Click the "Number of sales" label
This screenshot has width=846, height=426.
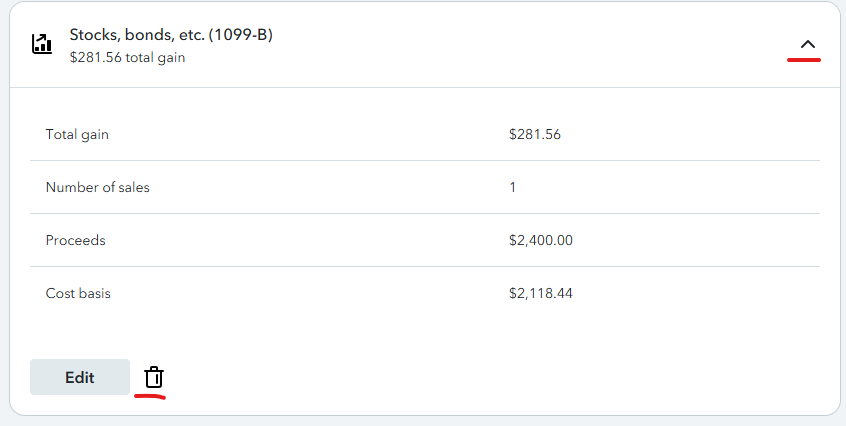pyautogui.click(x=97, y=187)
